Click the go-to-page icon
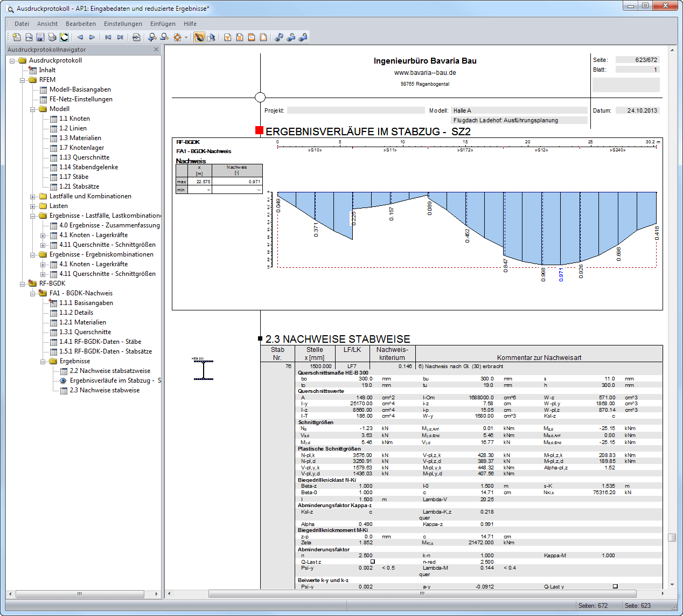Image resolution: width=683 pixels, height=616 pixels. point(136,37)
